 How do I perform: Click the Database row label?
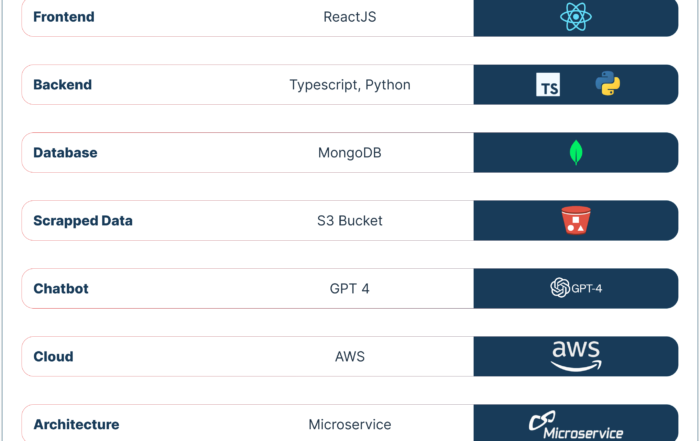click(65, 153)
